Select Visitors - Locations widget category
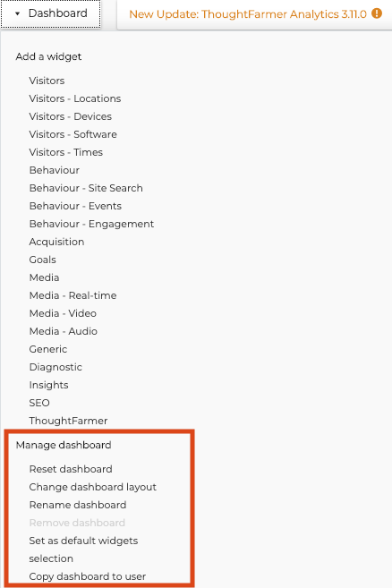 pos(75,98)
